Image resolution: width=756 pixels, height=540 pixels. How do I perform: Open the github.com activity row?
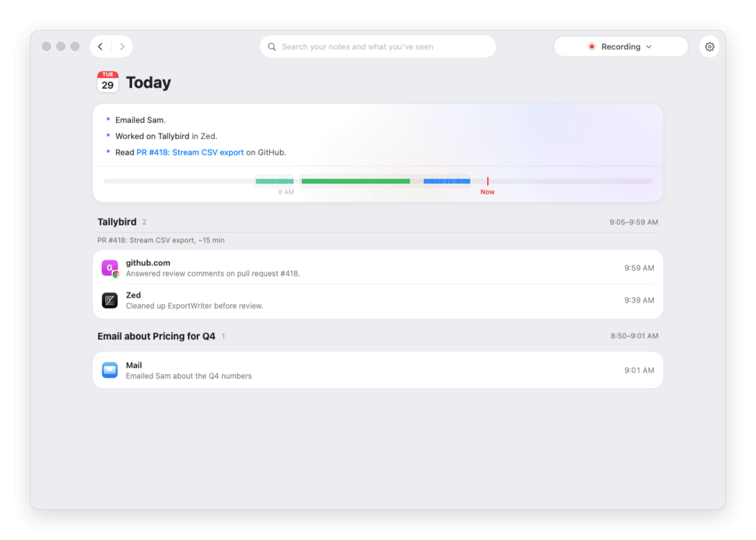[378, 268]
